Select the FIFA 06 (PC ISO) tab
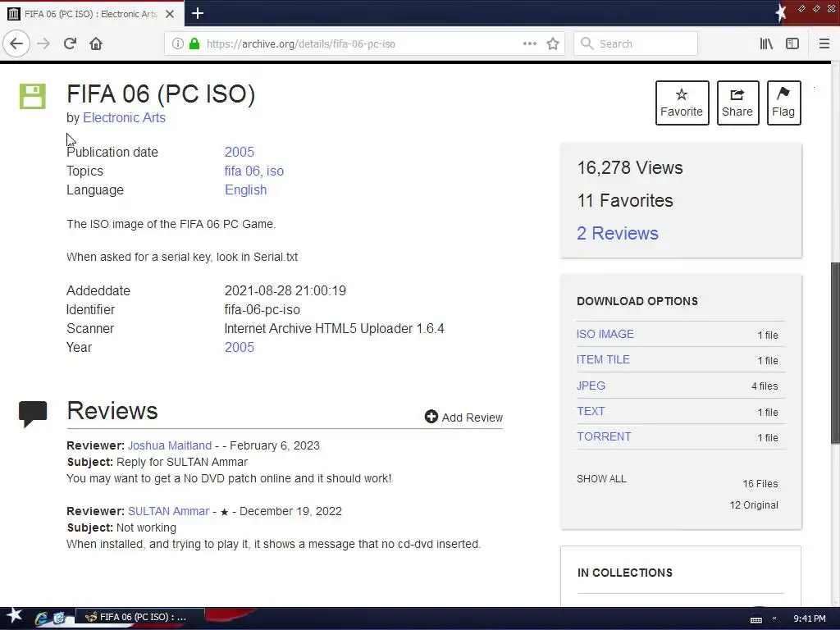 pyautogui.click(x=92, y=14)
